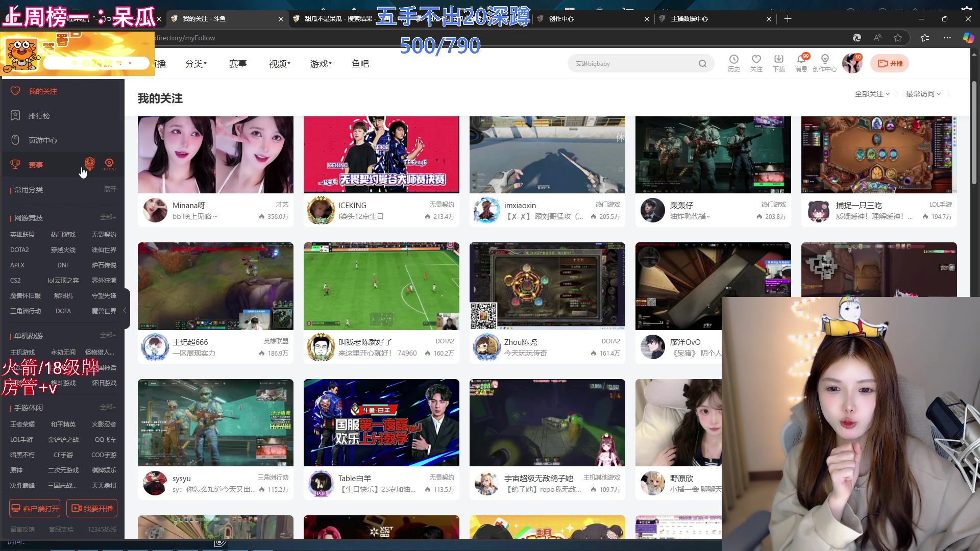
Task: Open the 视频 dropdown in top nav
Action: (280, 64)
